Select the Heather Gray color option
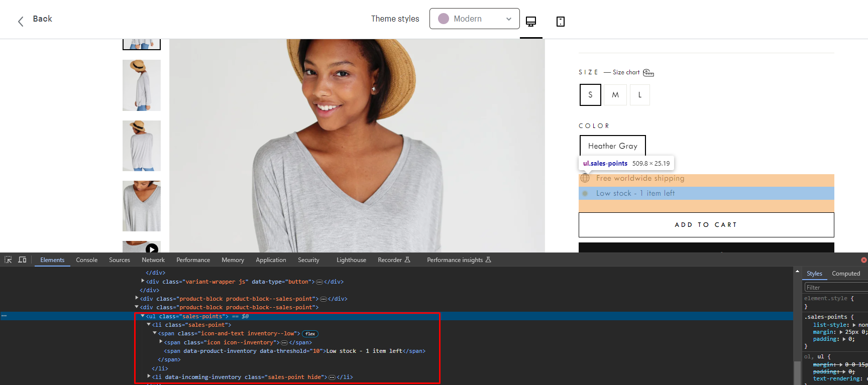This screenshot has width=868, height=385. (613, 146)
